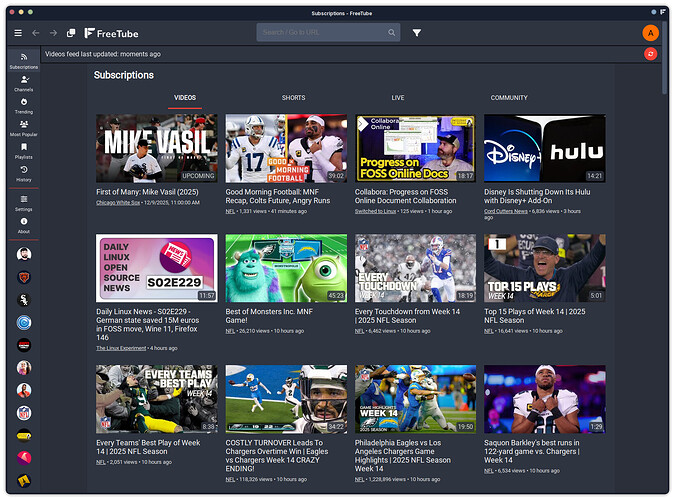The height and width of the screenshot is (499, 675).
Task: Open watch History in the sidebar
Action: 24,173
